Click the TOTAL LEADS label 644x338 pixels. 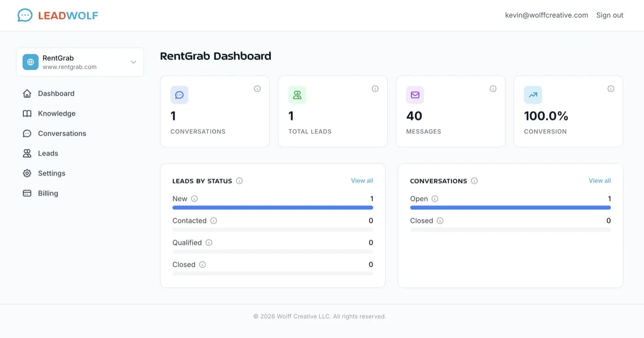310,132
